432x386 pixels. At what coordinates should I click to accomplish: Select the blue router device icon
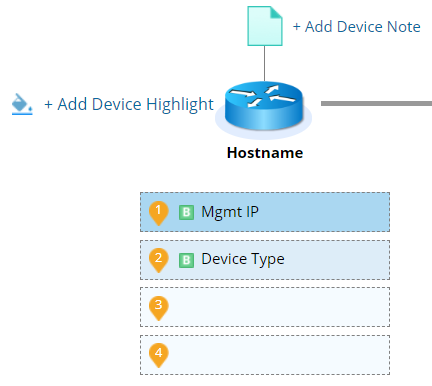[264, 106]
